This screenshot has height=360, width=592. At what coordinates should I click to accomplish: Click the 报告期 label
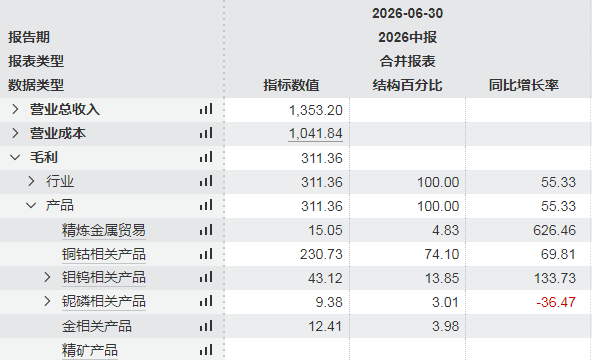coord(29,37)
